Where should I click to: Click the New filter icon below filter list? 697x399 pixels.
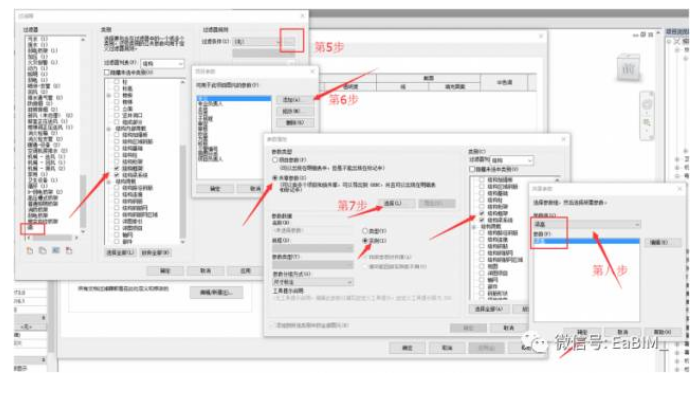(30, 251)
